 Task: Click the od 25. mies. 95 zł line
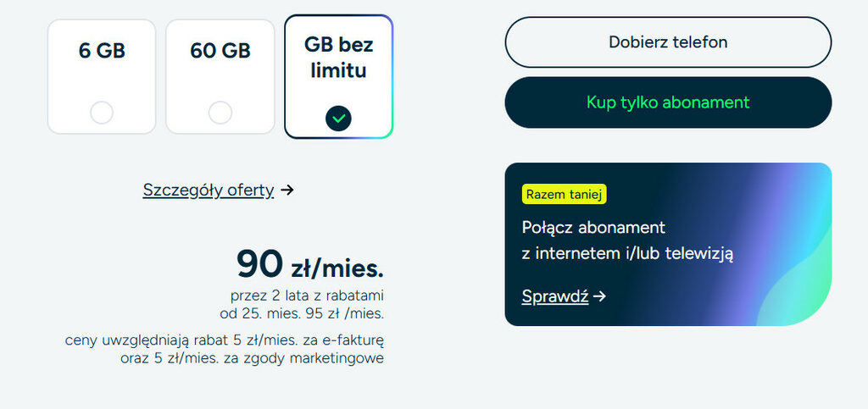point(302,313)
